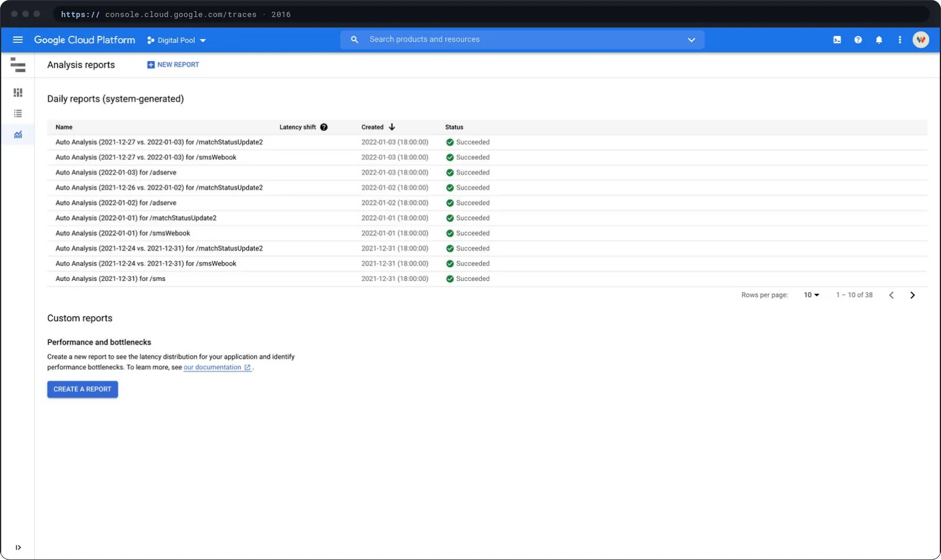Activate Cloud Shell terminal icon
941x560 pixels.
tap(837, 40)
